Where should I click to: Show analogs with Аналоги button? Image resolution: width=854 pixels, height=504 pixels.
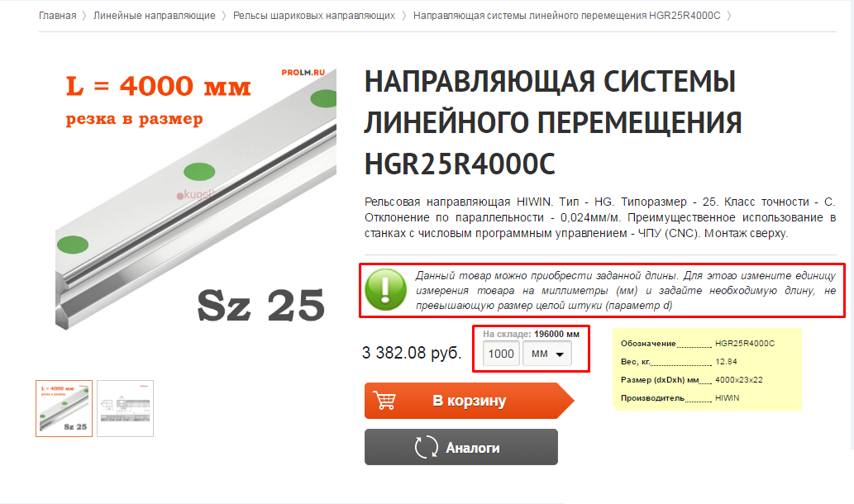coord(460,447)
